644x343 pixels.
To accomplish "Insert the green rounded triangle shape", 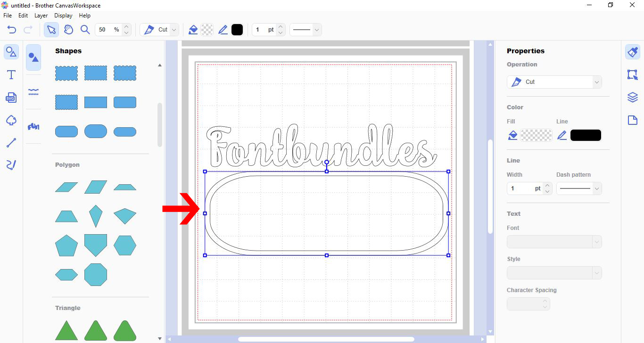I will [125, 330].
